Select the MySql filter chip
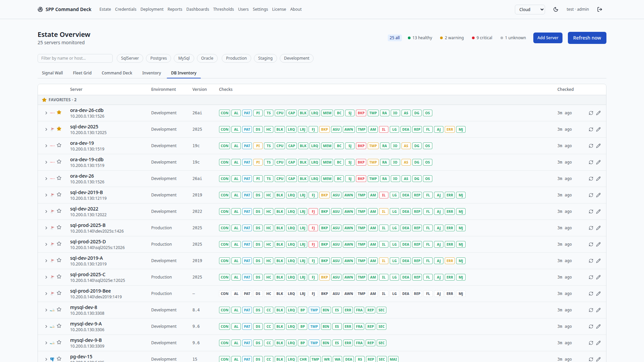644x362 pixels. click(x=184, y=58)
